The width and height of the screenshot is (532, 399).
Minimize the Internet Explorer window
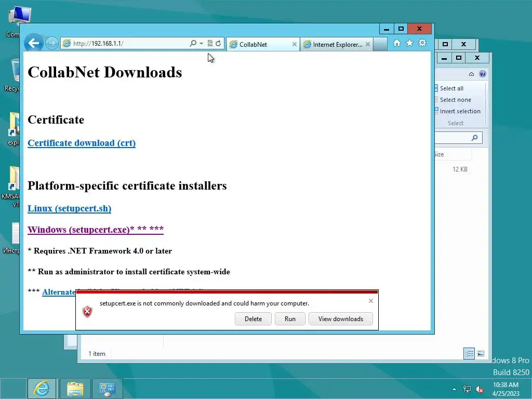tap(387, 29)
